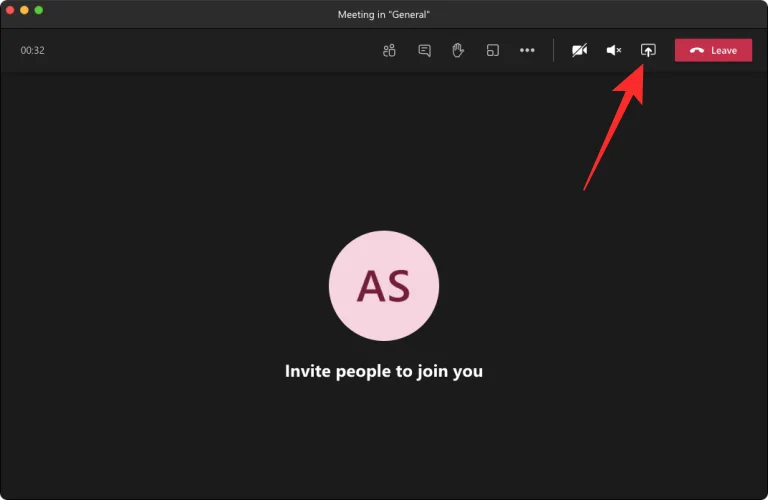768x500 pixels.
Task: Open More actions ellipsis menu
Action: [527, 50]
